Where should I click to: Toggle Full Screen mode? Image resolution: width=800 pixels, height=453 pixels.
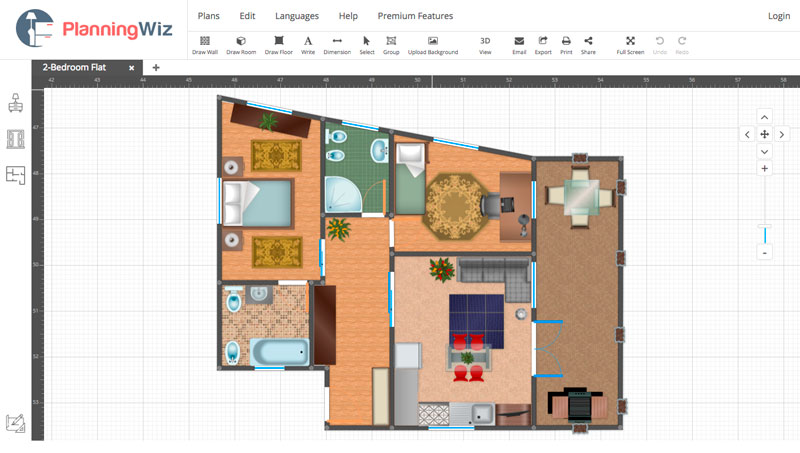(x=630, y=44)
